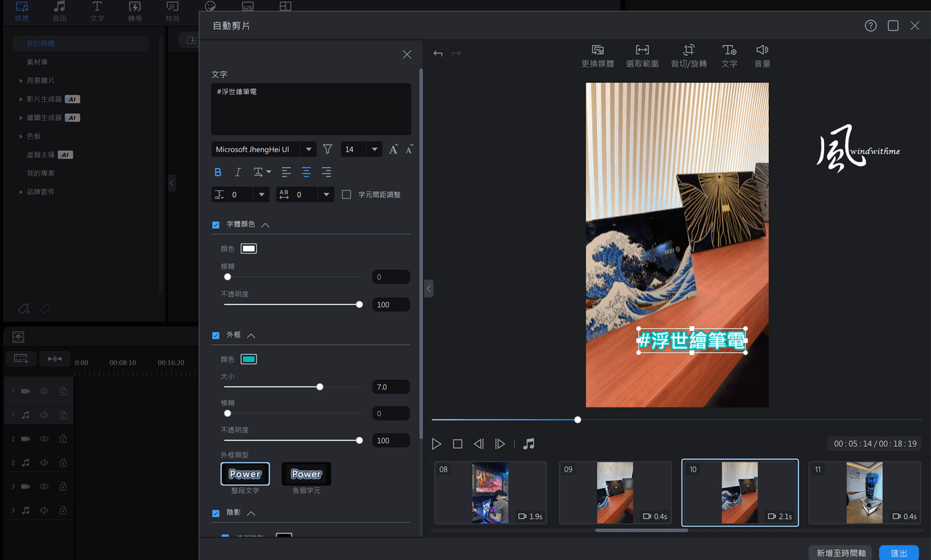This screenshot has height=560, width=931.
Task: Step to the previous frame
Action: [479, 444]
